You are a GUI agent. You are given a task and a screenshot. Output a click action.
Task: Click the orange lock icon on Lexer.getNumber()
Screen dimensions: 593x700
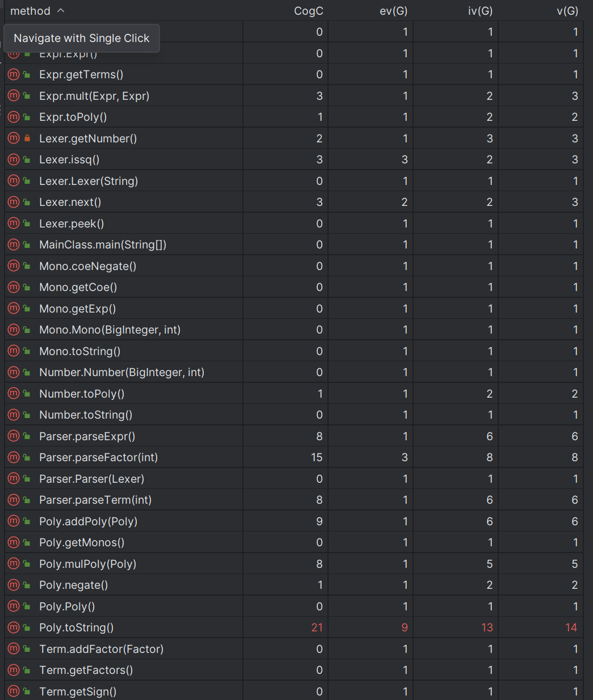27,138
